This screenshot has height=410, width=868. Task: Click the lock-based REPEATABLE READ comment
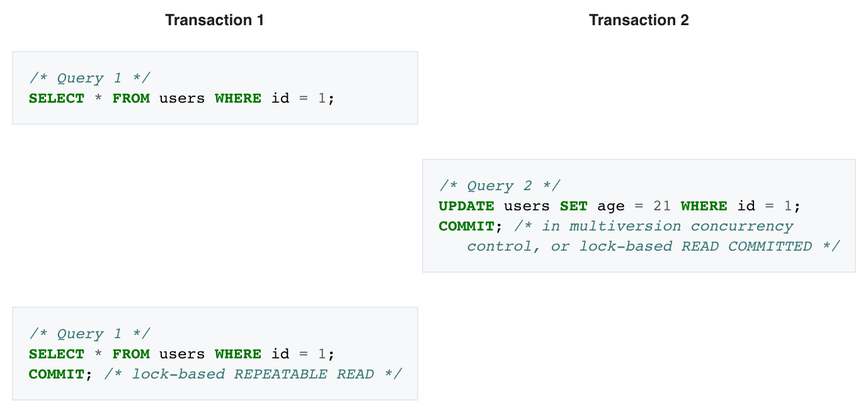click(x=253, y=374)
